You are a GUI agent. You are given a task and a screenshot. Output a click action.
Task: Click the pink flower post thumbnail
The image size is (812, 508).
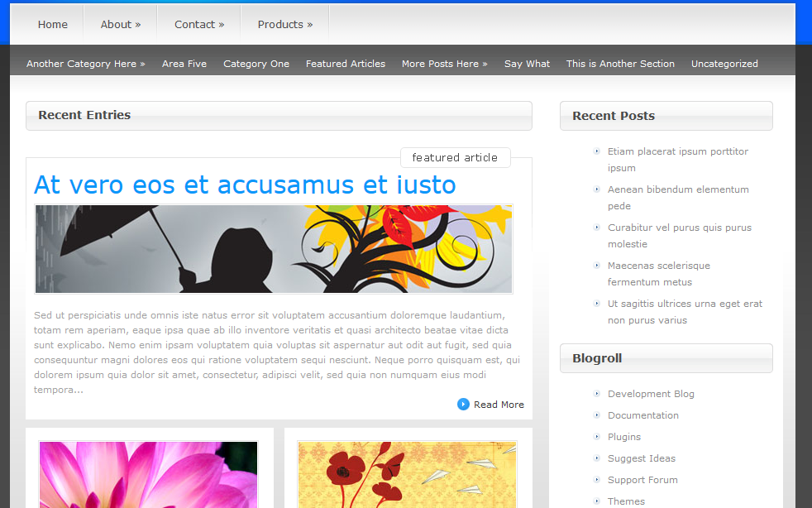(148, 474)
